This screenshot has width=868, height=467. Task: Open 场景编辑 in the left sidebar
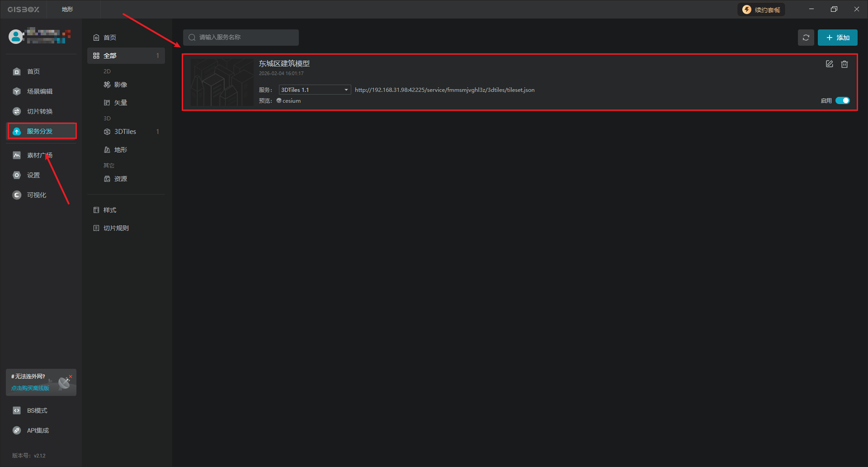click(39, 91)
